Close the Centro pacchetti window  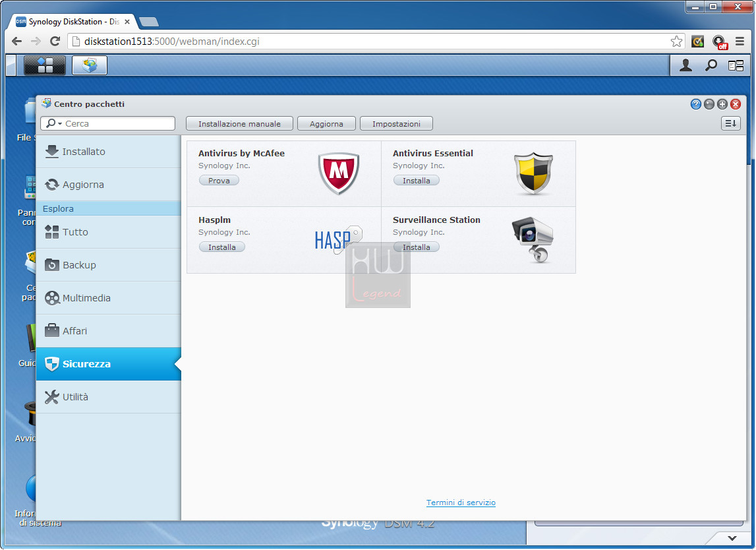pos(736,104)
